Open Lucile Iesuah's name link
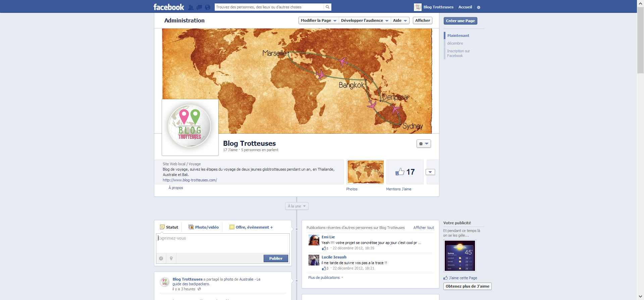 334,257
